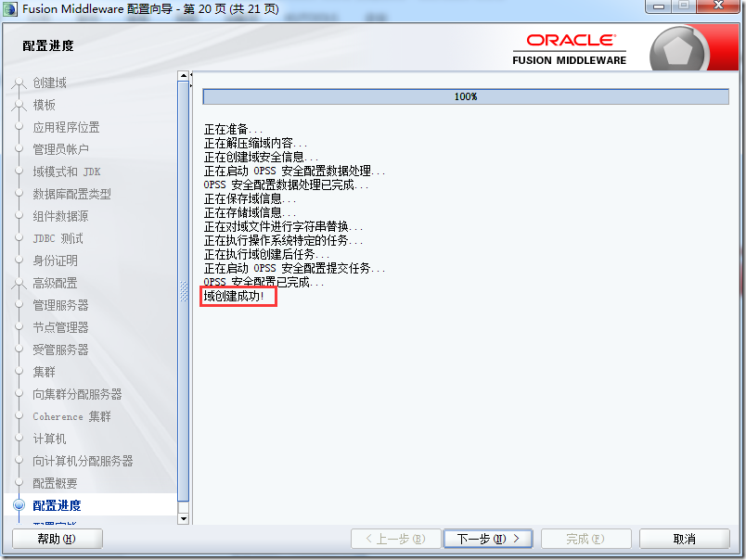Select the 计算机 step

(x=49, y=439)
